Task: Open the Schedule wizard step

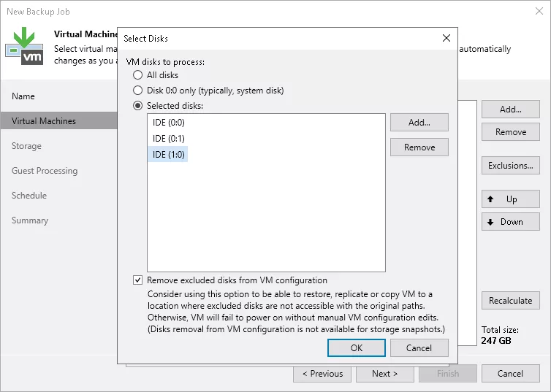Action: pos(29,196)
